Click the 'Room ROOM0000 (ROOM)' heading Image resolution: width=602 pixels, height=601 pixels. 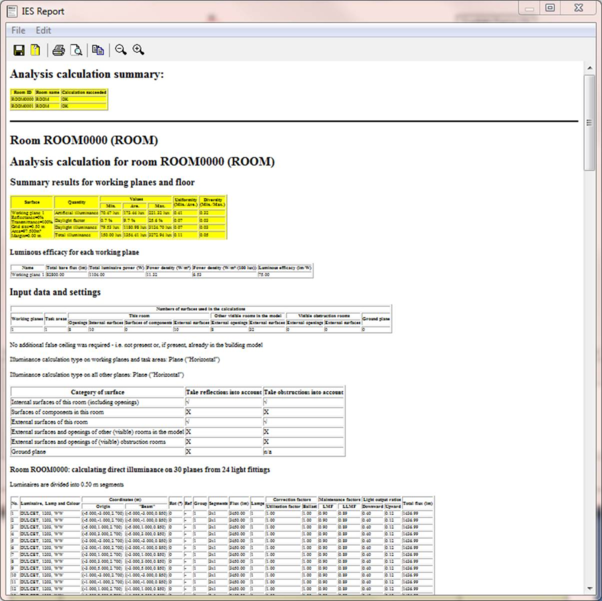83,140
